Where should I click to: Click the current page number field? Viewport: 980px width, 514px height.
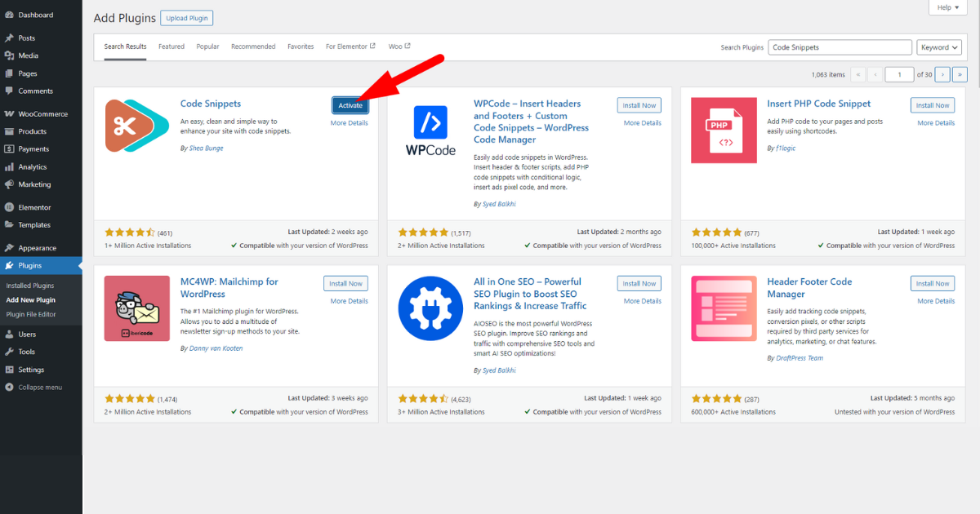[899, 74]
